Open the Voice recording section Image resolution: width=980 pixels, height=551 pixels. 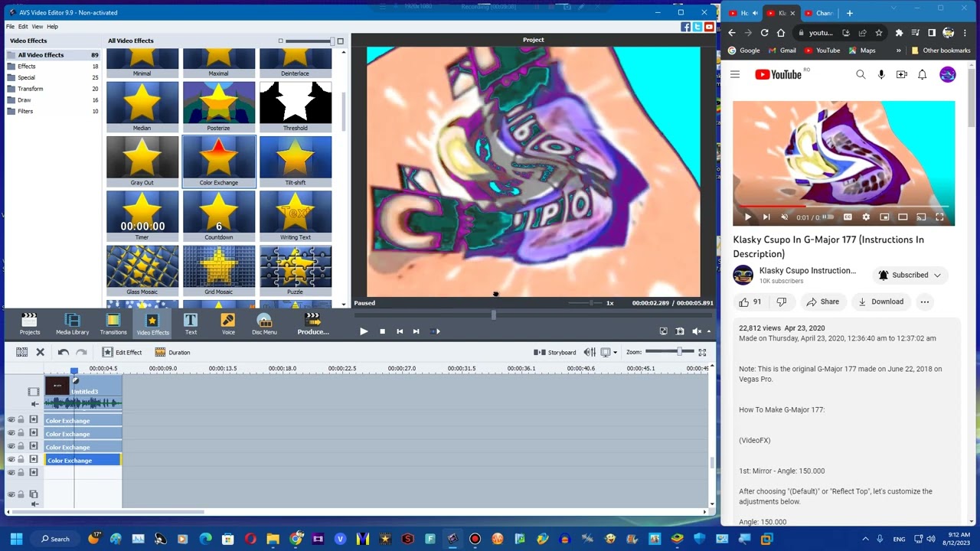coord(228,324)
